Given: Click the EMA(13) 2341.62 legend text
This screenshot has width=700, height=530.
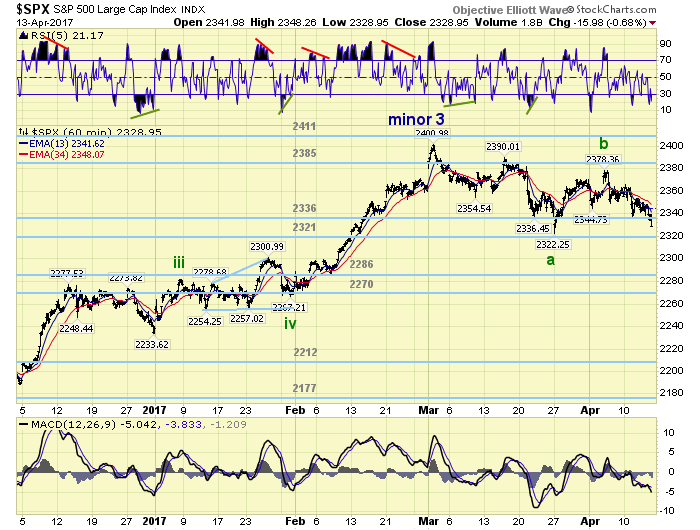Looking at the screenshot, I should (67, 144).
